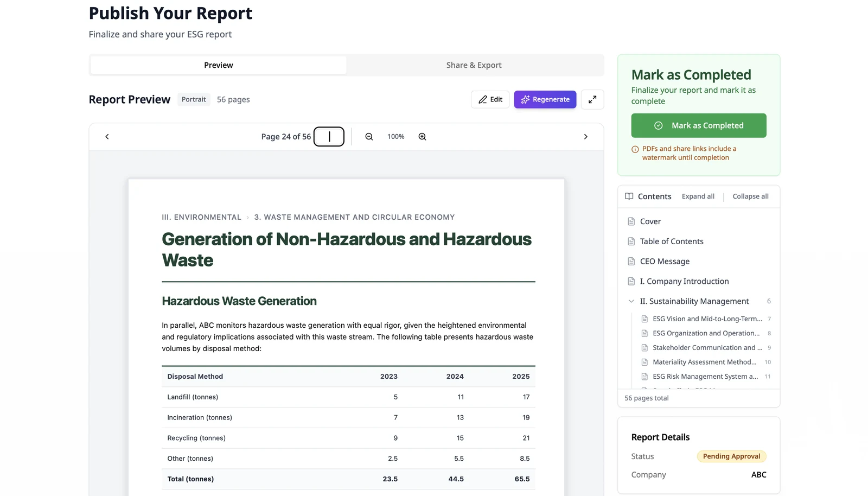
Task: Advance to the next report page
Action: [585, 137]
